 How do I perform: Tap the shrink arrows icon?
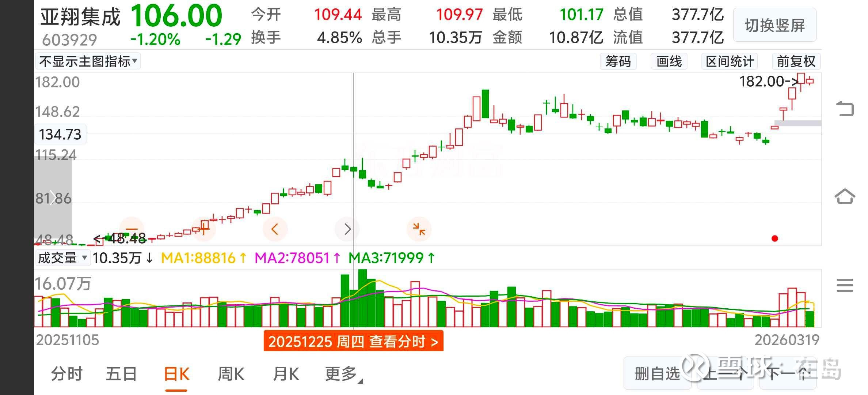tap(419, 229)
